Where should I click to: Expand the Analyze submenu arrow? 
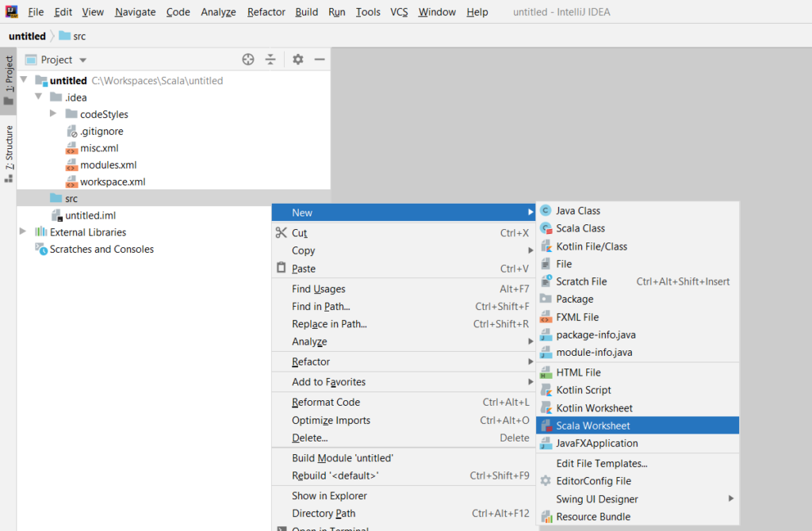pos(530,342)
